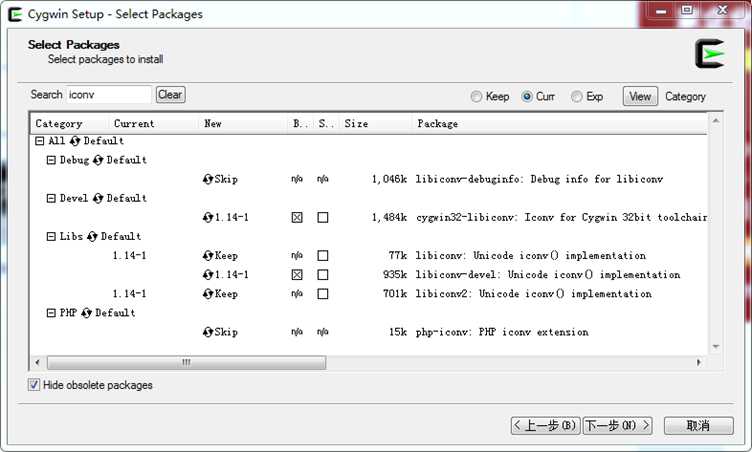Select the Exp radio button
Viewport: 752px width, 452px height.
coord(576,96)
